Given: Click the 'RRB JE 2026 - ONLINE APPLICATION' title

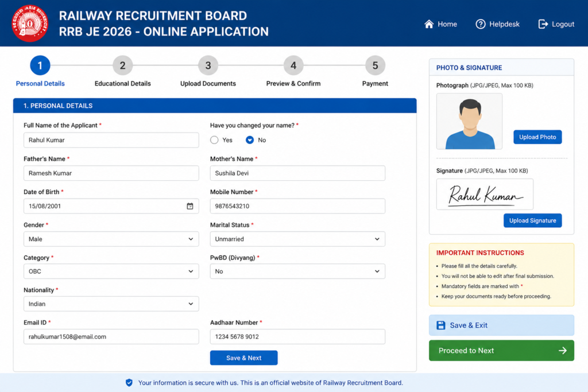Looking at the screenshot, I should (x=164, y=32).
